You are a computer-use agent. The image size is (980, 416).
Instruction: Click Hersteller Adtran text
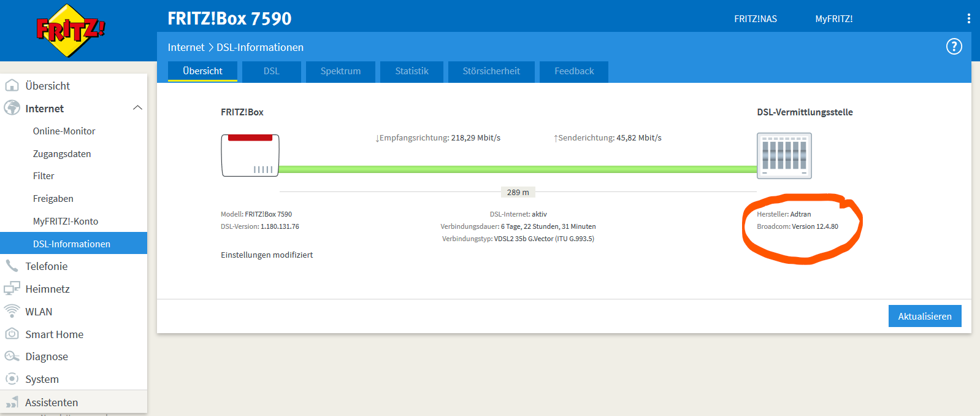point(784,214)
